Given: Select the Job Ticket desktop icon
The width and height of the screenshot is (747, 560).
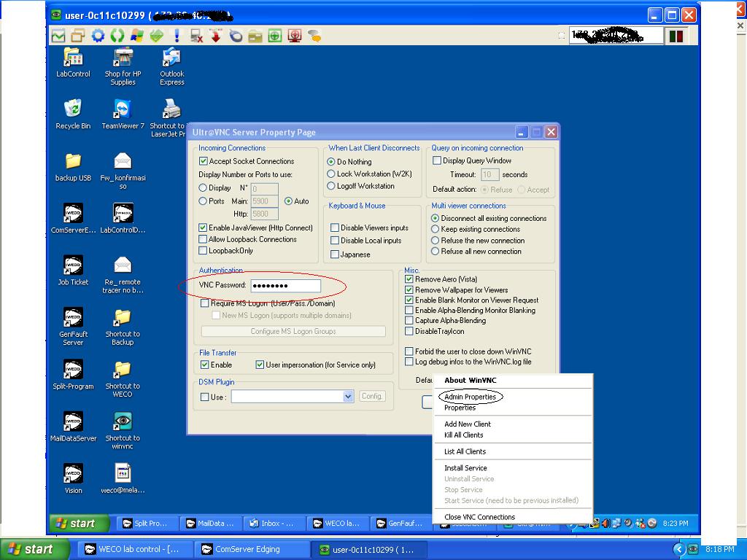Looking at the screenshot, I should click(73, 271).
